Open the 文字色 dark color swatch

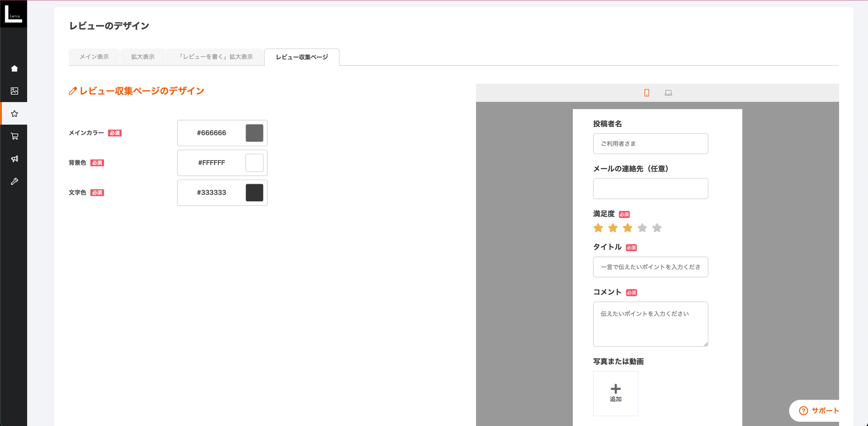pos(254,193)
